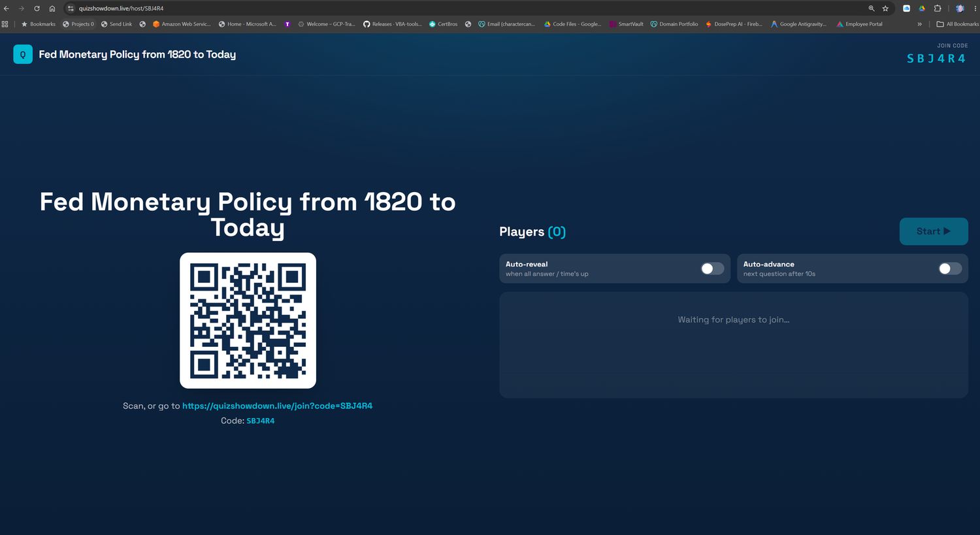Open the Email bookmark

tap(507, 24)
